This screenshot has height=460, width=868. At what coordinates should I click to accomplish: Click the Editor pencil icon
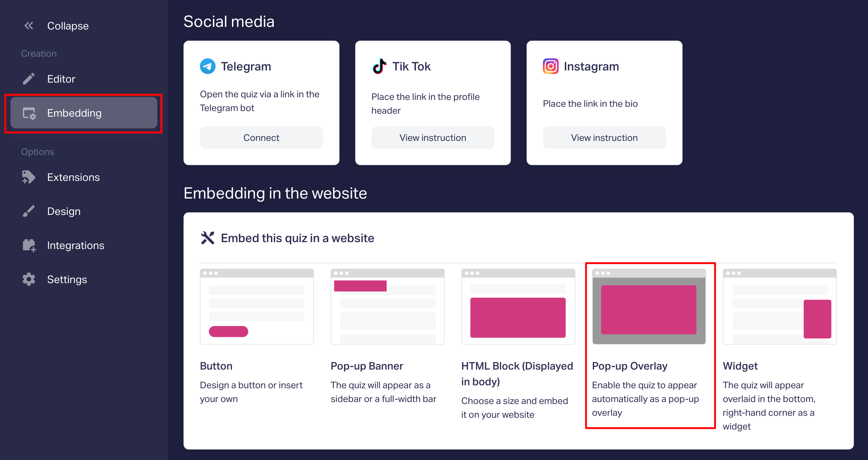click(29, 79)
